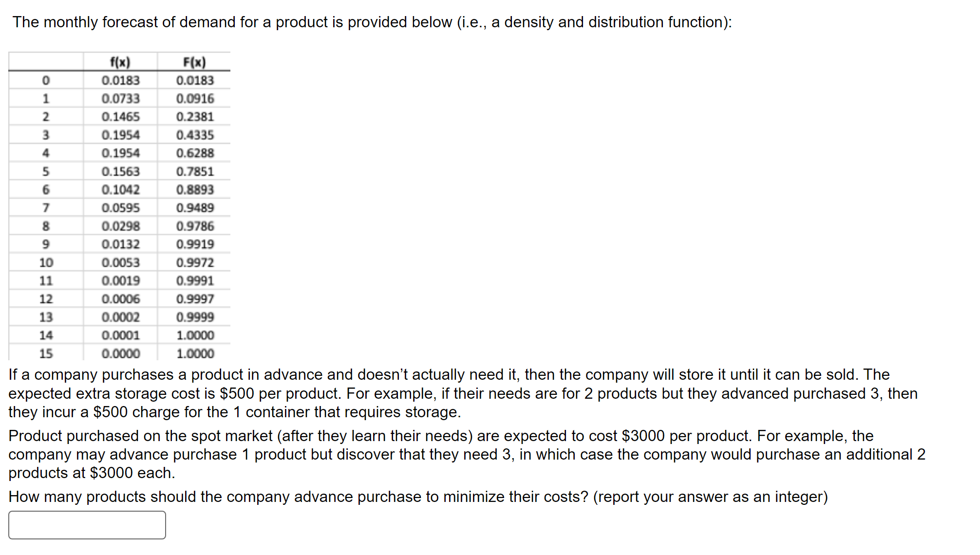The image size is (980, 555).
Task: Click the F(x) value 0.9972
Action: [x=195, y=263]
